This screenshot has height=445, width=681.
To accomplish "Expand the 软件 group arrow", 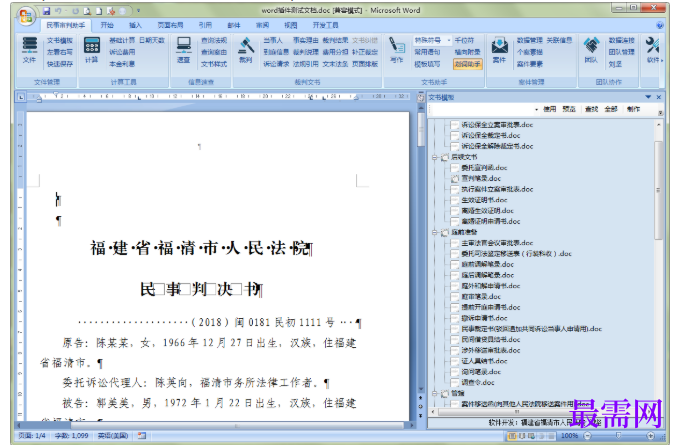I will (x=662, y=60).
